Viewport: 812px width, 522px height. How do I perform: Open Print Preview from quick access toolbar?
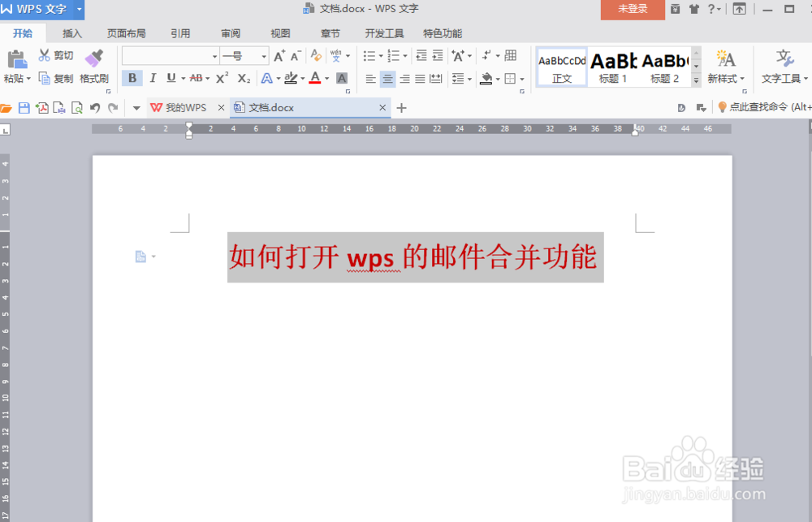77,108
